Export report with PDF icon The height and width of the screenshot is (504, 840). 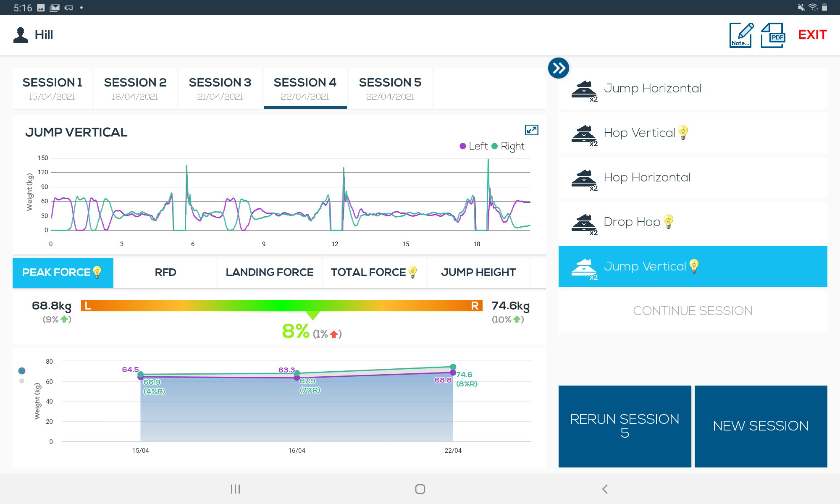(x=773, y=35)
